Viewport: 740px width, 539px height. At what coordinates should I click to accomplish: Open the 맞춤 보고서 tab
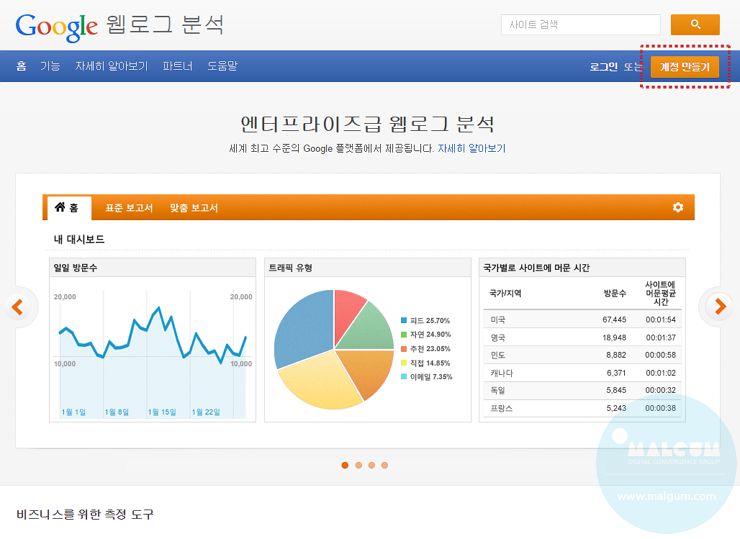(x=193, y=208)
